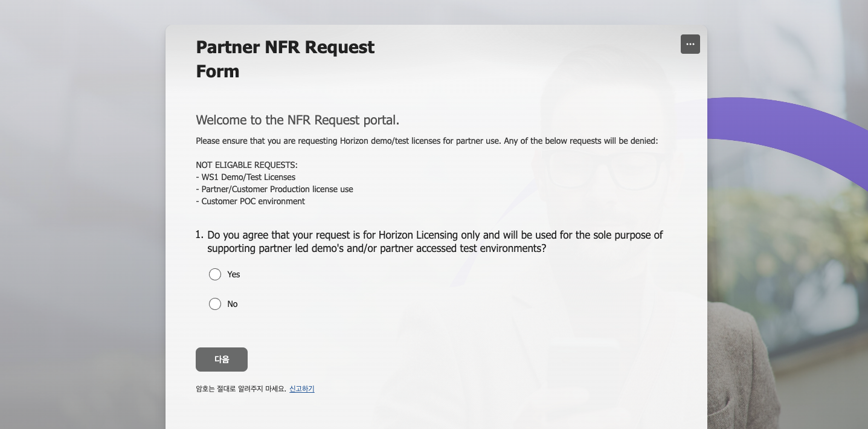
Task: Click the question number "1."
Action: click(199, 234)
